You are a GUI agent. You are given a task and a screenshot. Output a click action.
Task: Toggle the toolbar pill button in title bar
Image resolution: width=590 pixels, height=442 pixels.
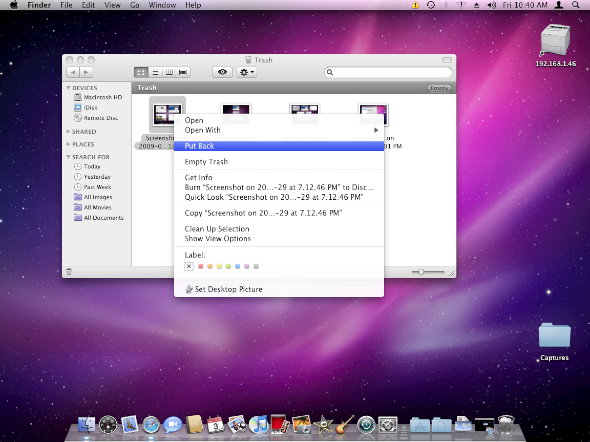[x=447, y=60]
